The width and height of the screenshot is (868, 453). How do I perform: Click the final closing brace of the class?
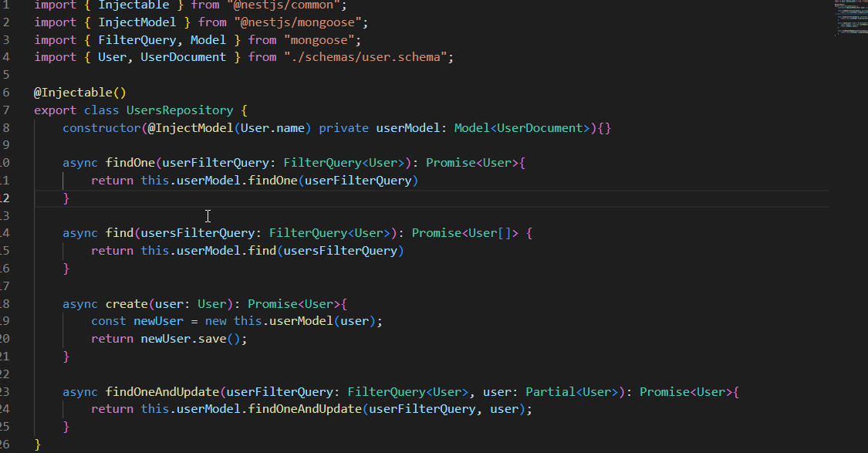tap(38, 445)
